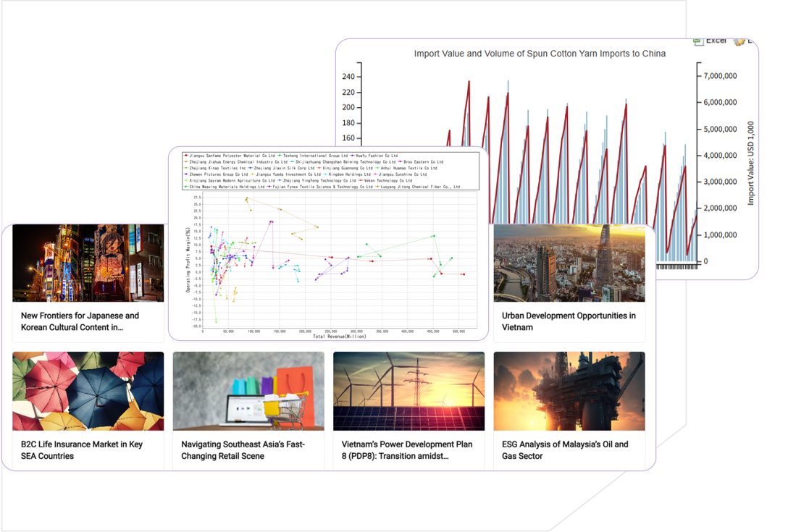This screenshot has width=788, height=532.
Task: Open the oil rig sunset thumbnail
Action: [569, 391]
